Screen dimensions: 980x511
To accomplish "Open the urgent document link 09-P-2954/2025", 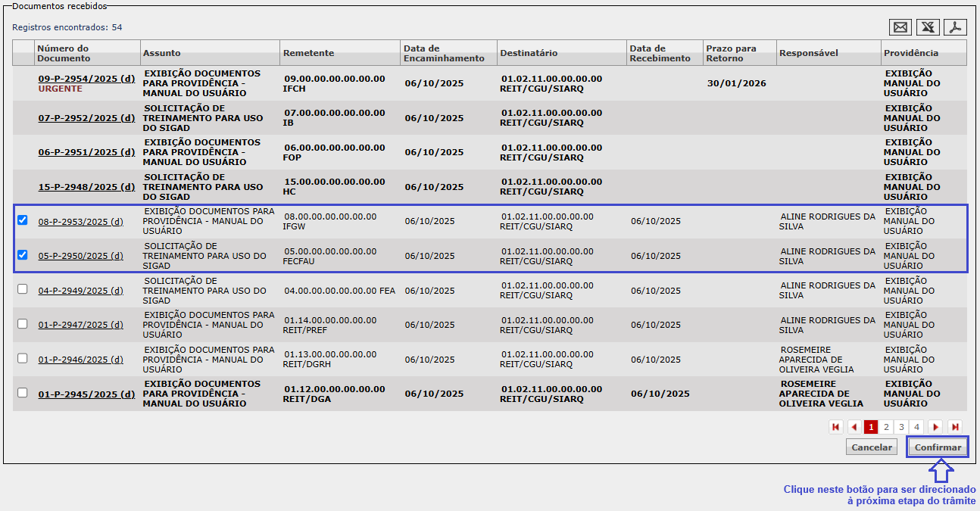I will click(x=86, y=78).
